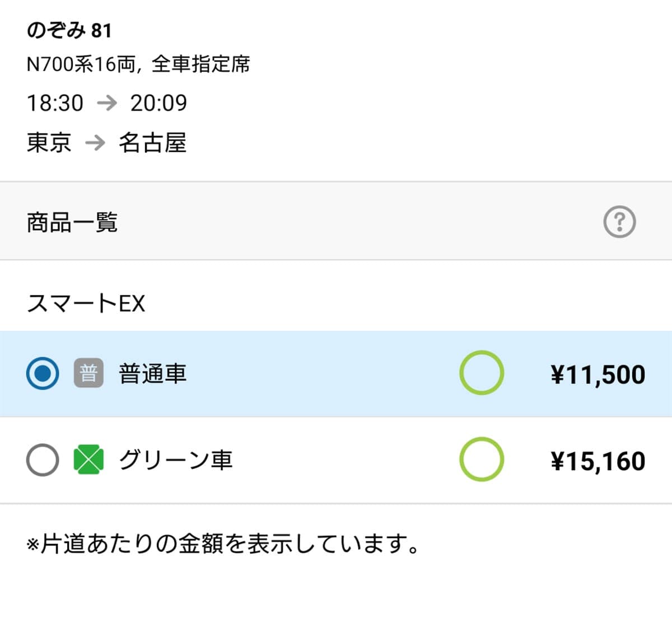Click the gray 普 ordinary car icon
This screenshot has height=626, width=672.
(88, 373)
